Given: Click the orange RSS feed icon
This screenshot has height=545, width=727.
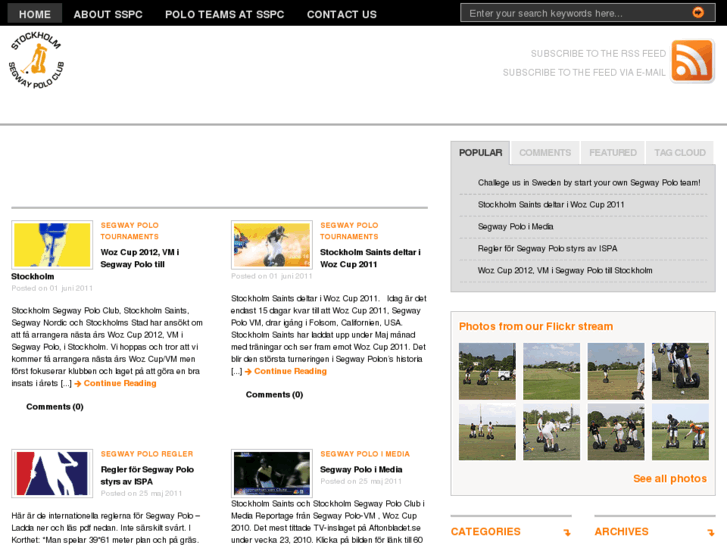Looking at the screenshot, I should (692, 61).
